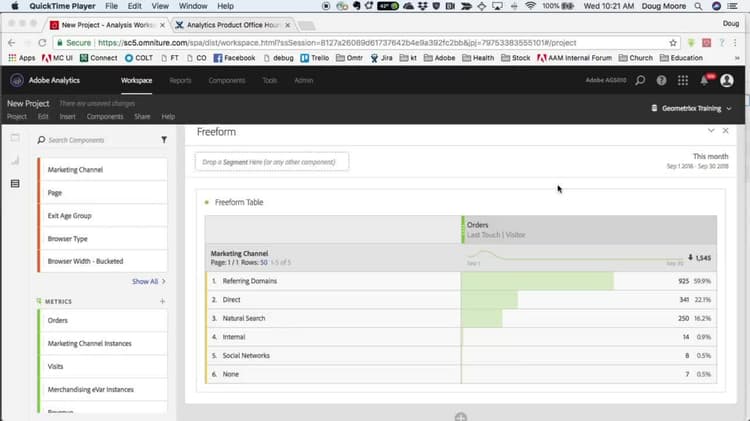Screen dimensions: 750x421
Task: Click the Search Components field
Action: tap(98, 140)
